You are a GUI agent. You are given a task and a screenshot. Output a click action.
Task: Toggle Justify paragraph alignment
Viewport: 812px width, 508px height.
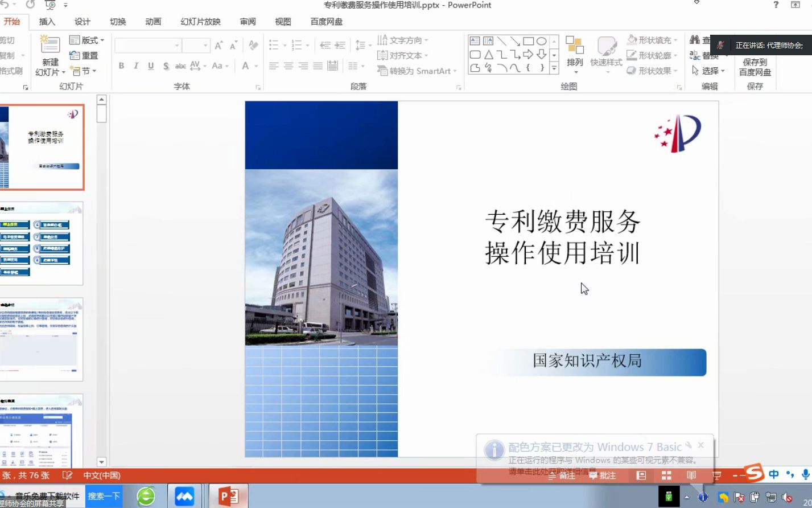(318, 66)
